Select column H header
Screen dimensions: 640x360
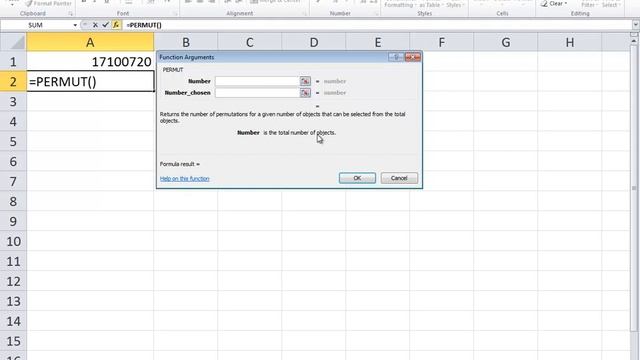[570, 42]
